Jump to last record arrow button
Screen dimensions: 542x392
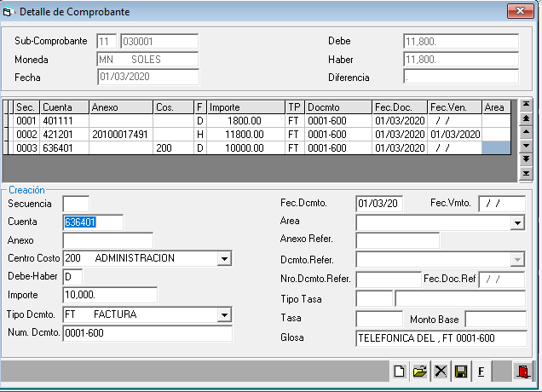[x=526, y=174]
